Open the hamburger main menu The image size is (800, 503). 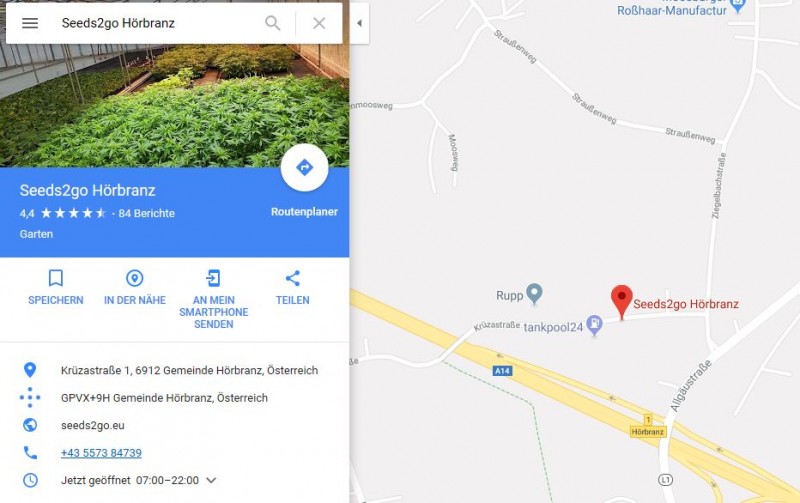pyautogui.click(x=30, y=23)
